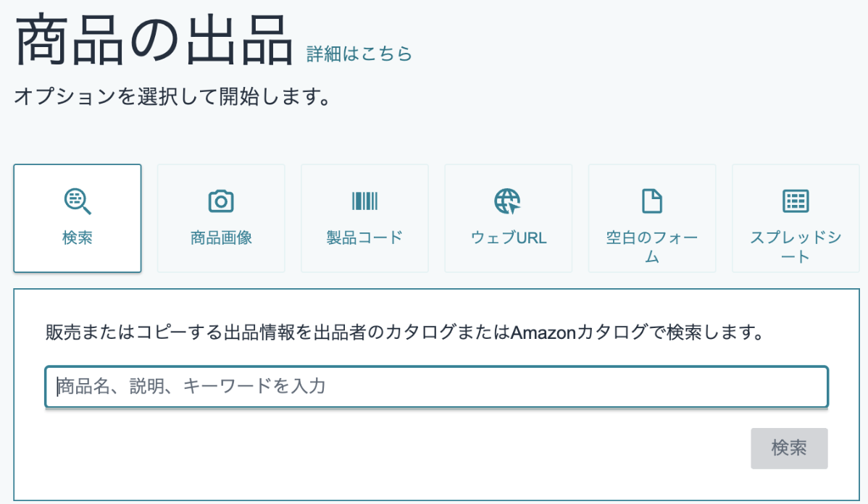The width and height of the screenshot is (868, 504).
Task: Open the 詳細はこちら link
Action: tap(359, 54)
